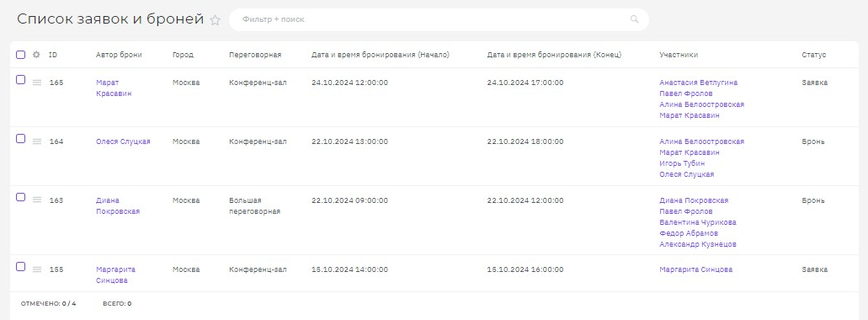Select the checkbox for booking 163
The height and width of the screenshot is (320, 868).
tap(20, 197)
